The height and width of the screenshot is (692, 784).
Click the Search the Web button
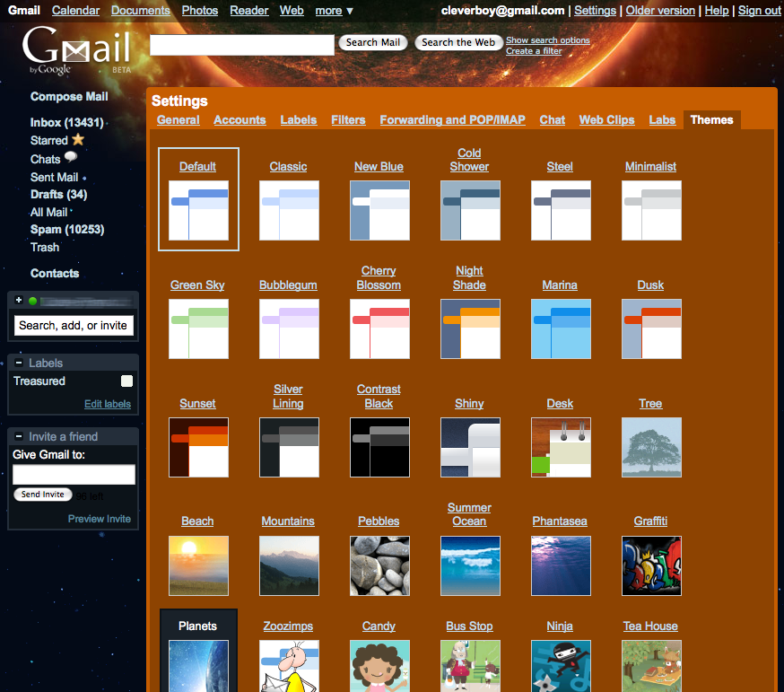(x=458, y=42)
